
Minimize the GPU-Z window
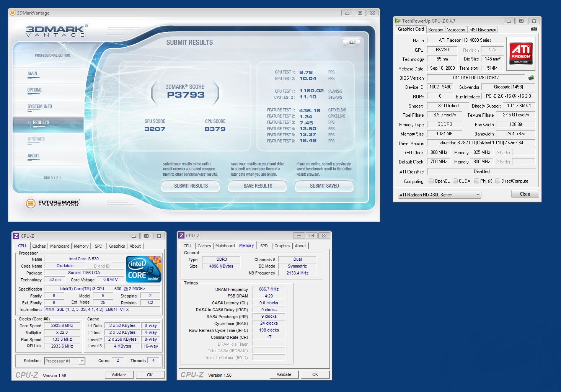coord(509,21)
